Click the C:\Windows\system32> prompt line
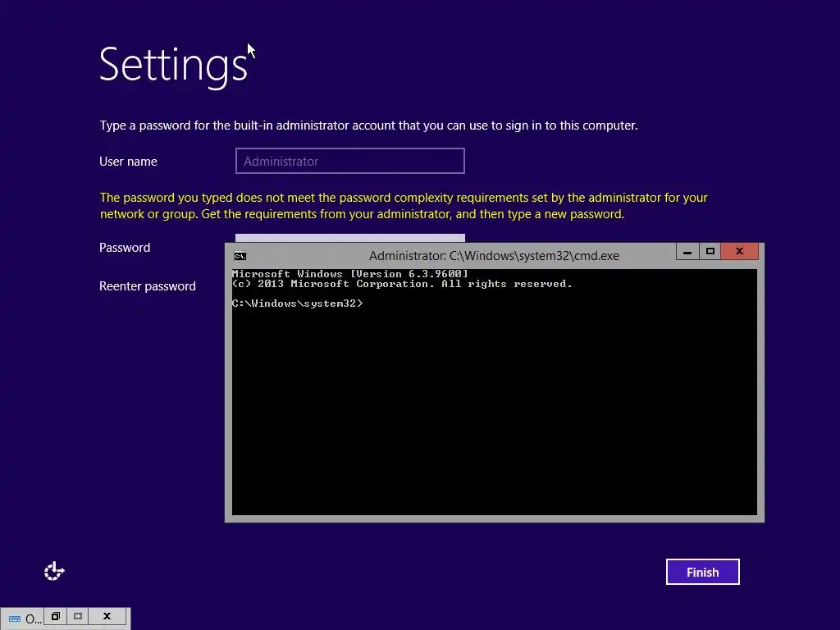 297,304
